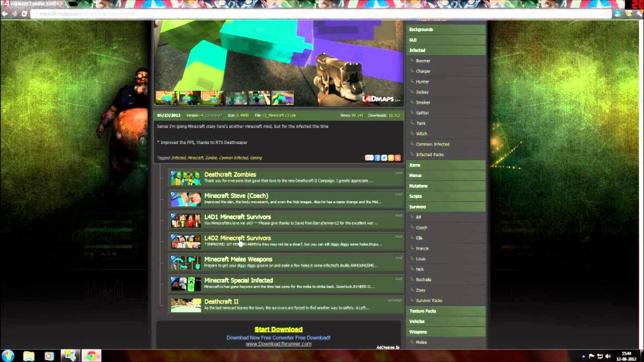Share the mod on Facebook
Screen dimensions: 644x362
(377, 157)
